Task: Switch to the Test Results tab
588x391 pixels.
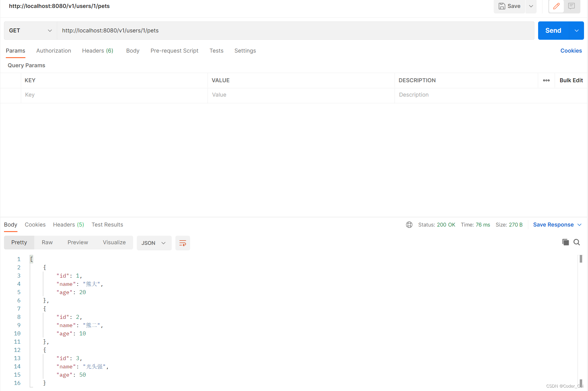Action: tap(107, 225)
